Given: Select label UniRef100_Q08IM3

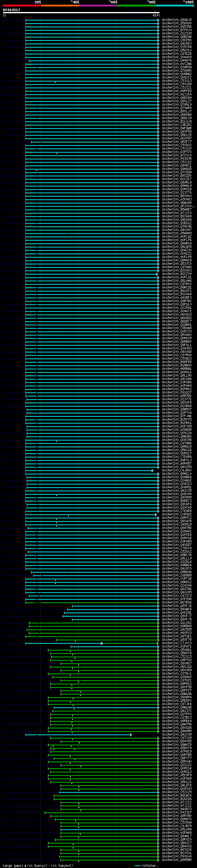Looking at the screenshot, I should pyautogui.click(x=176, y=789).
